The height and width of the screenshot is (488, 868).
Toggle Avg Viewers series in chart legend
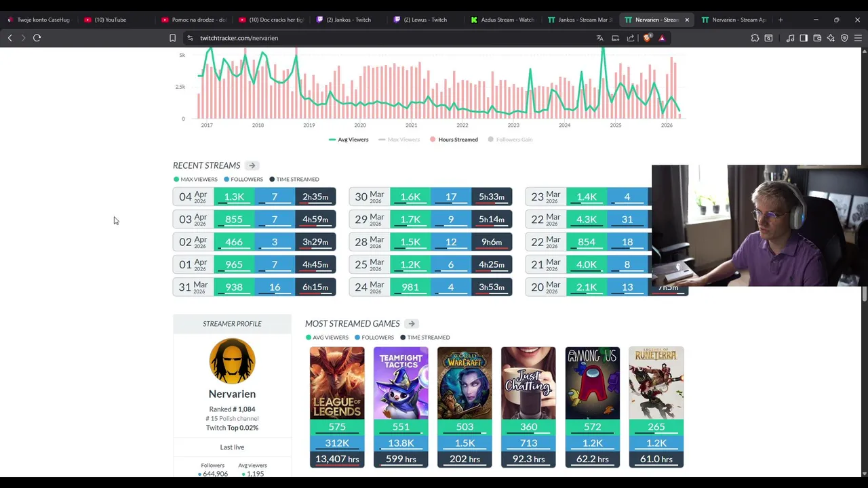[349, 140]
